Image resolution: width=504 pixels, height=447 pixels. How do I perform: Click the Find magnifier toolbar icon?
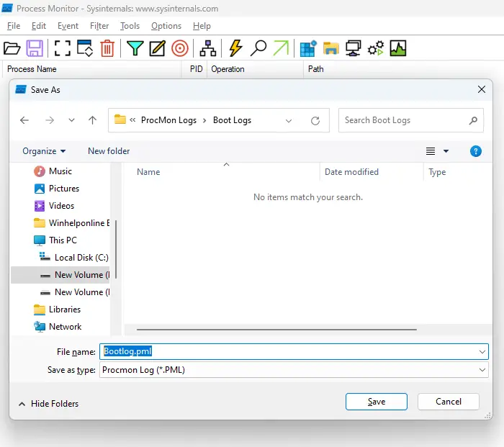258,48
